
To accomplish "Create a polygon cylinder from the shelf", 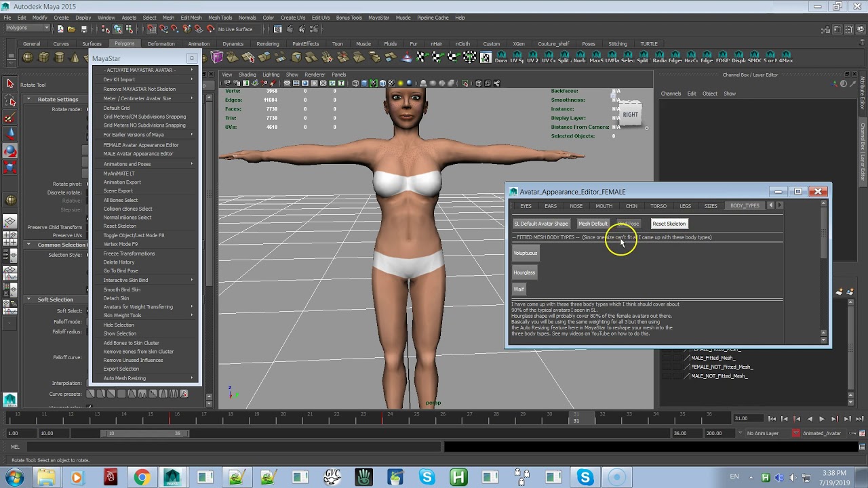I will [x=59, y=58].
